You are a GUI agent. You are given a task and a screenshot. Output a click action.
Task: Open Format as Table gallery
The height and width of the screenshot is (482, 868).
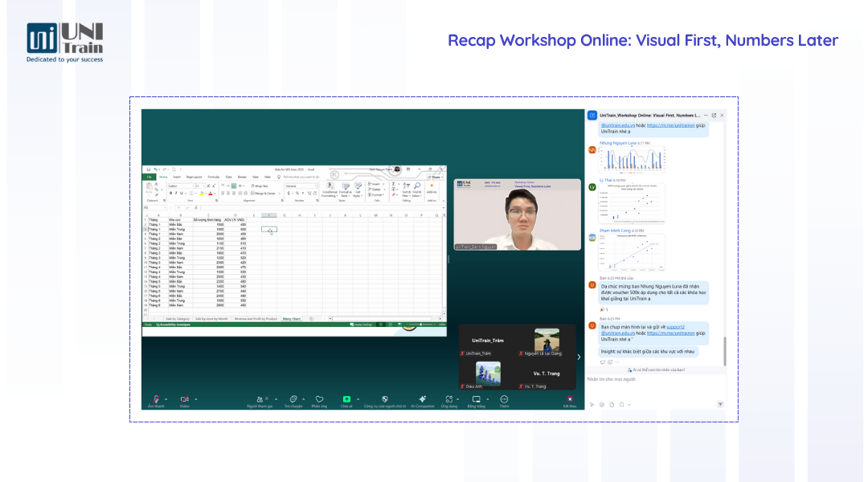point(346,190)
